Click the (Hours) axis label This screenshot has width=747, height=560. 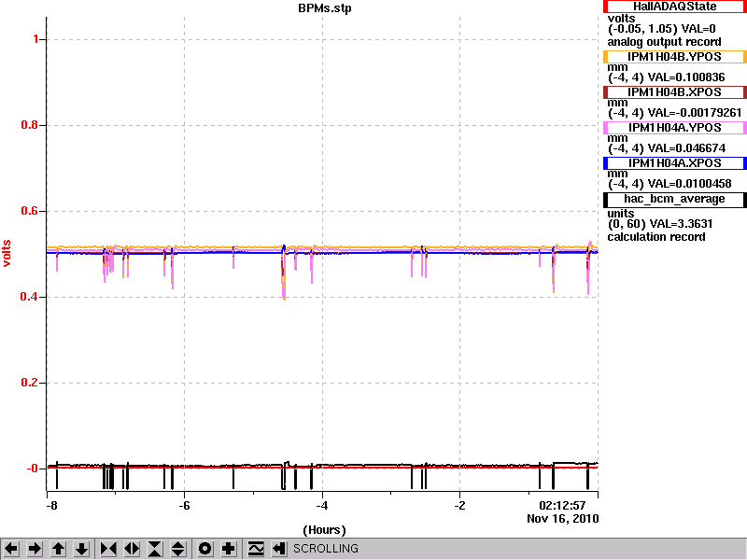[324, 530]
